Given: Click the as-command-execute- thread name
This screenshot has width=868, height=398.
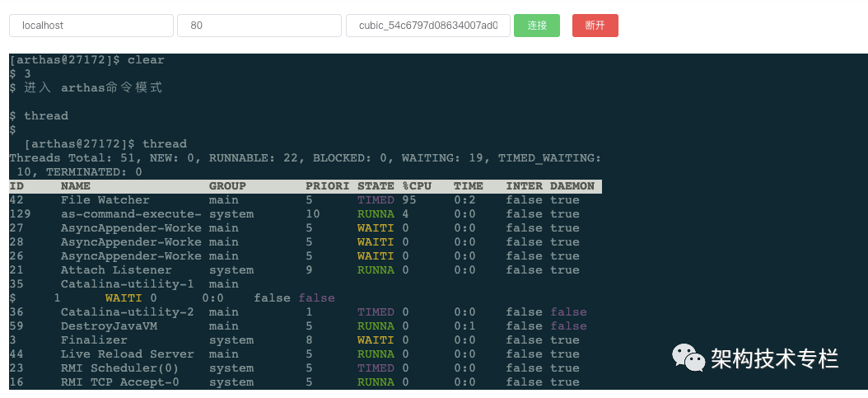Looking at the screenshot, I should (131, 214).
